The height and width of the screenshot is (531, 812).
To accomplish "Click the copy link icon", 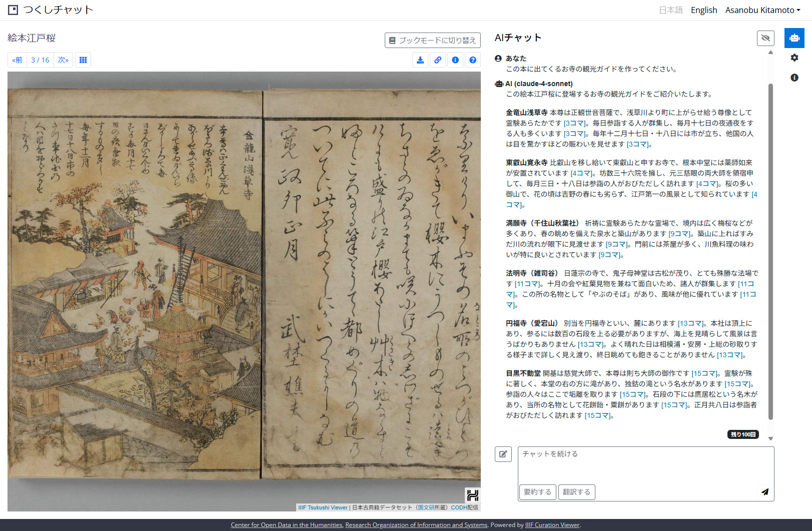I will [x=438, y=60].
